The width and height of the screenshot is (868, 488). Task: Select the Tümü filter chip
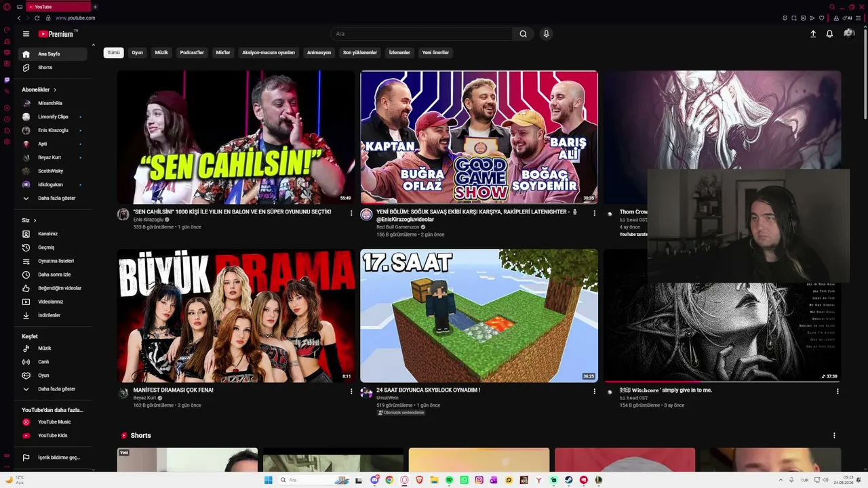113,53
